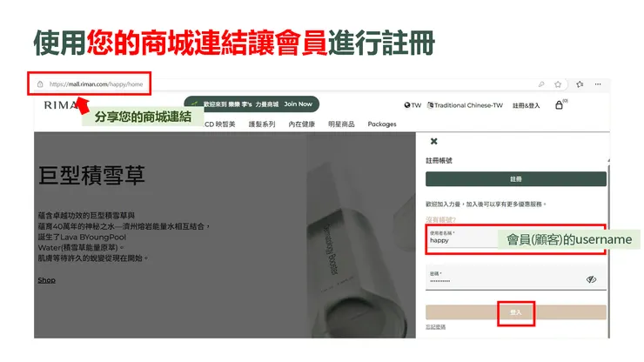This screenshot has width=644, height=362.
Task: Add page to favorites with star icon
Action: [558, 84]
